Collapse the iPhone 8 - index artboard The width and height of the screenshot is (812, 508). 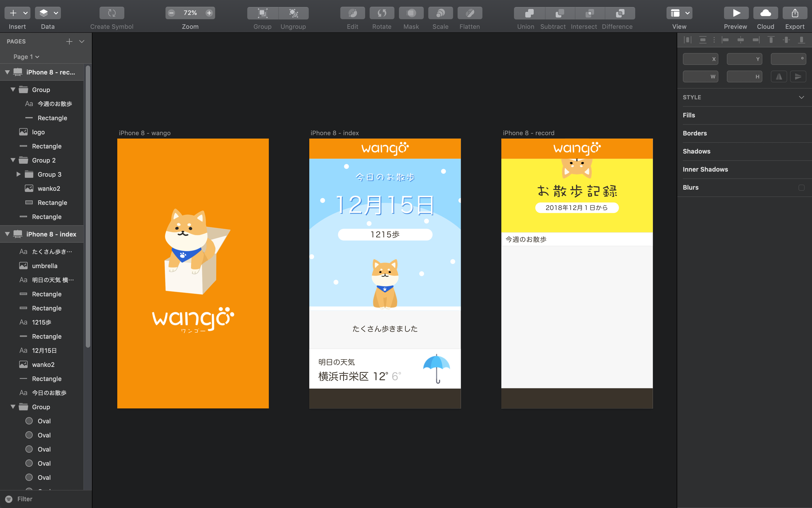pos(7,234)
